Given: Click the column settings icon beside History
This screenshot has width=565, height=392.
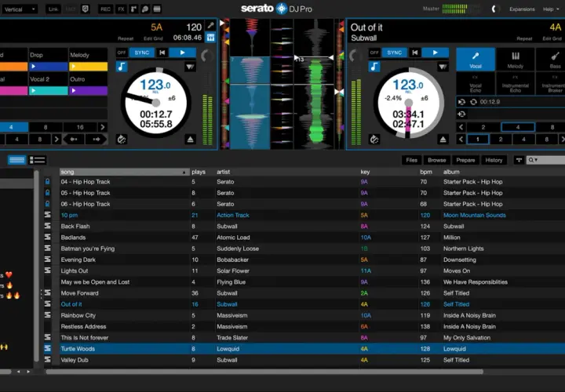Looking at the screenshot, I should (x=519, y=160).
